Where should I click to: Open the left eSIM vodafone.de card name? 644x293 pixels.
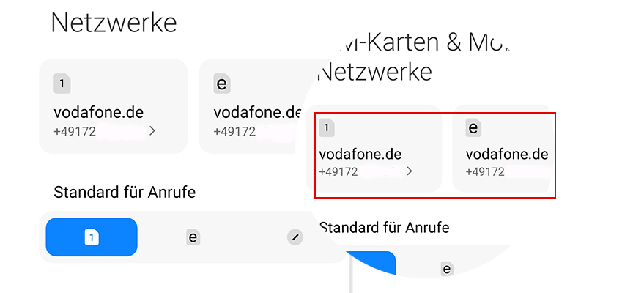coord(257,113)
